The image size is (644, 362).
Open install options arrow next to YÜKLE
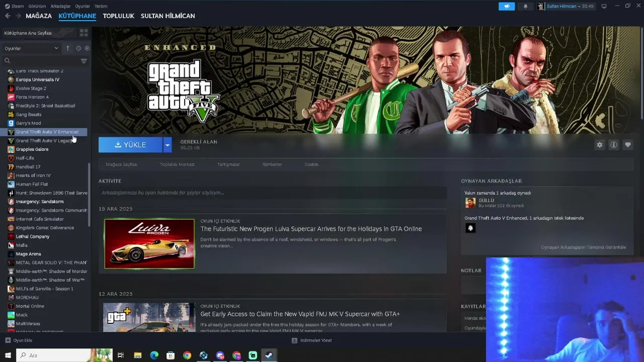tap(168, 145)
